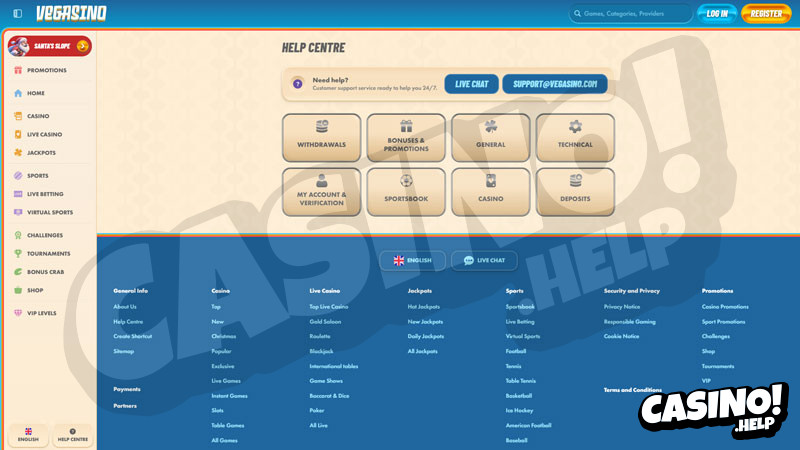Click the Vegasino logo
800x450 pixels.
tap(71, 14)
